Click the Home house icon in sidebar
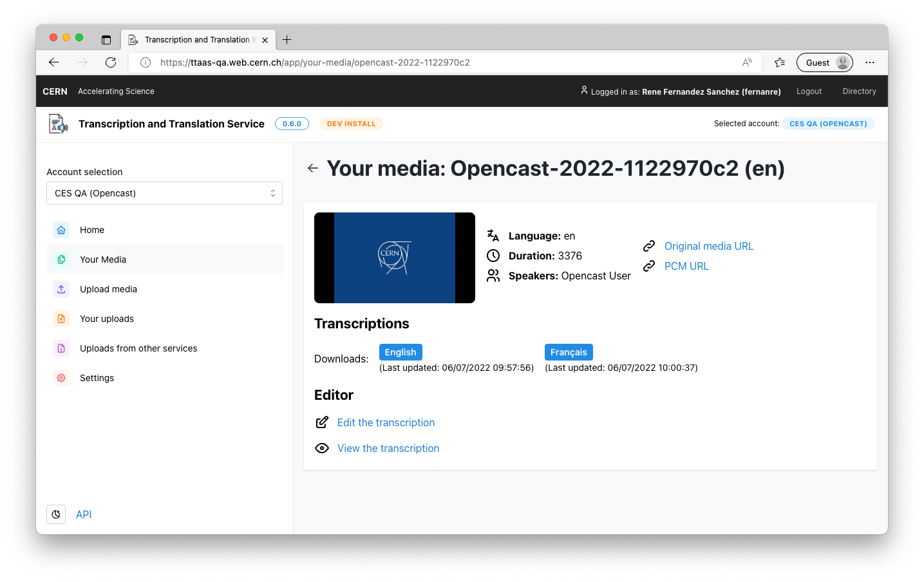This screenshot has width=924, height=582. (61, 230)
